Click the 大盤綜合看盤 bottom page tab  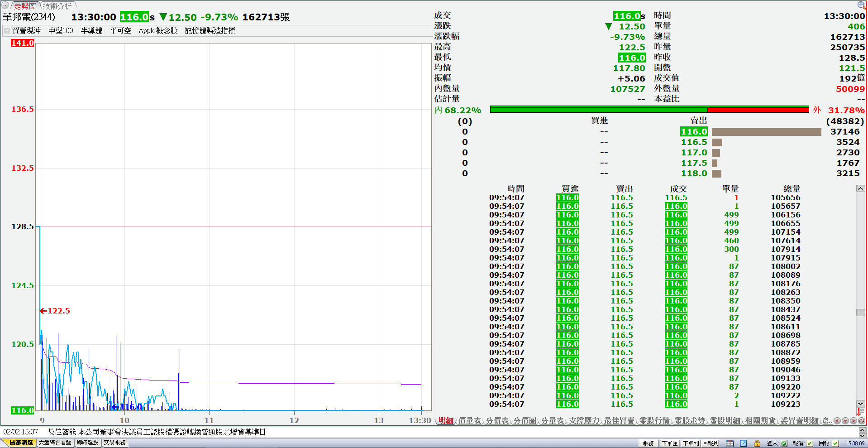pyautogui.click(x=55, y=443)
